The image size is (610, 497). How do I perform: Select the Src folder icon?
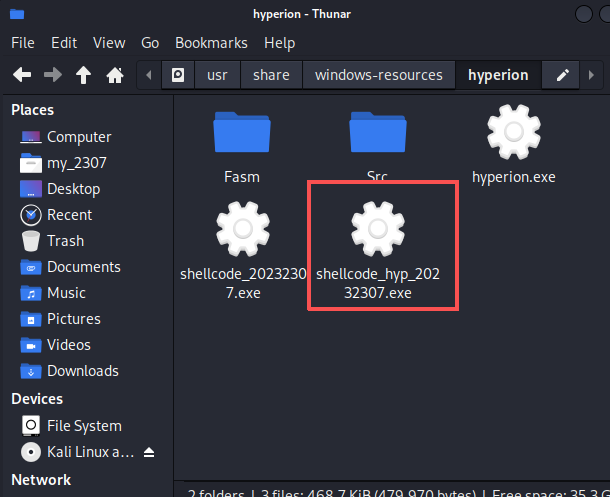(378, 132)
